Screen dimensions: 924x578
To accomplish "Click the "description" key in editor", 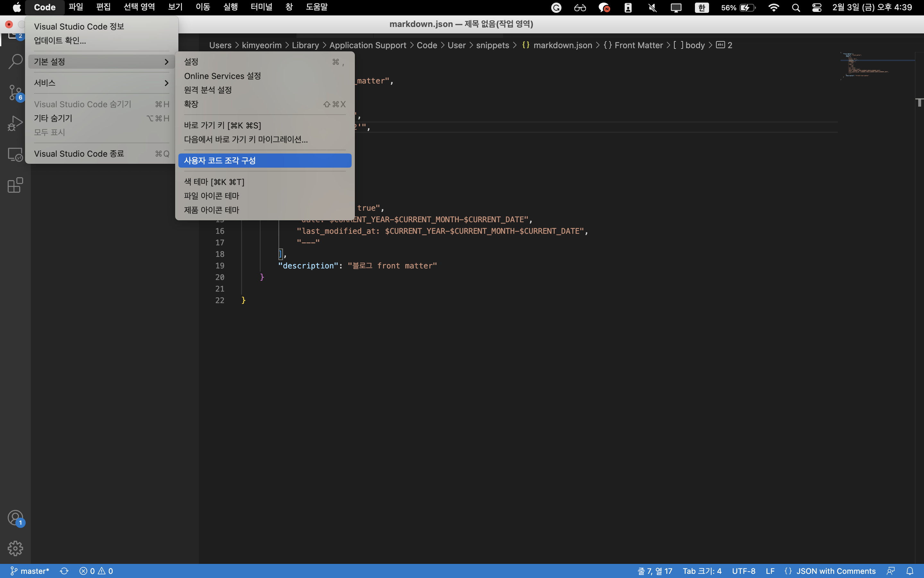I will 308,266.
